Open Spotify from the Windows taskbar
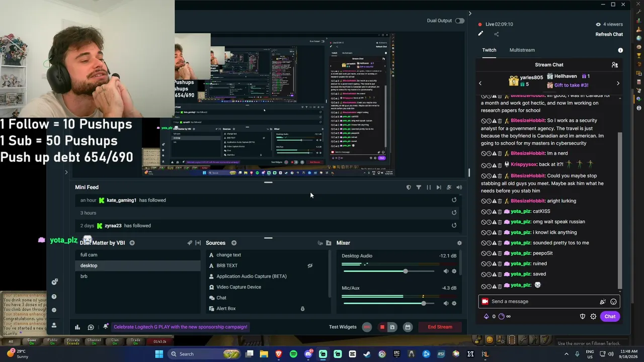The image size is (644, 362). point(293,354)
